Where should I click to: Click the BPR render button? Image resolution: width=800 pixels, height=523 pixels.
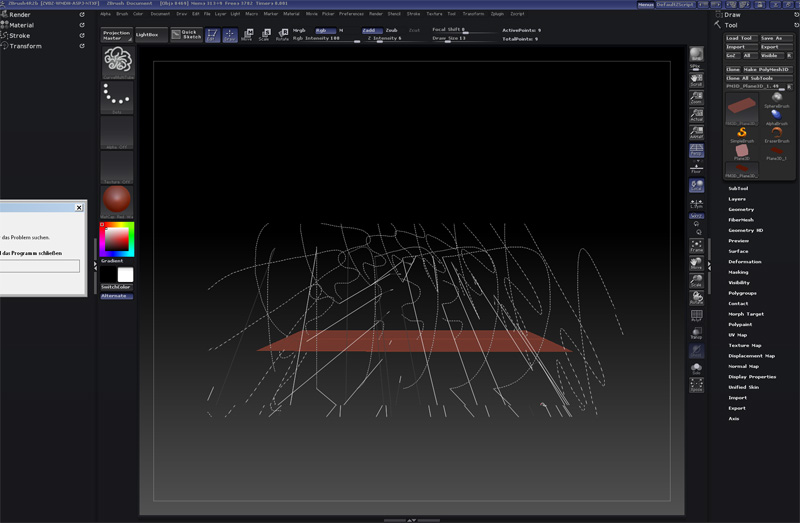point(696,54)
